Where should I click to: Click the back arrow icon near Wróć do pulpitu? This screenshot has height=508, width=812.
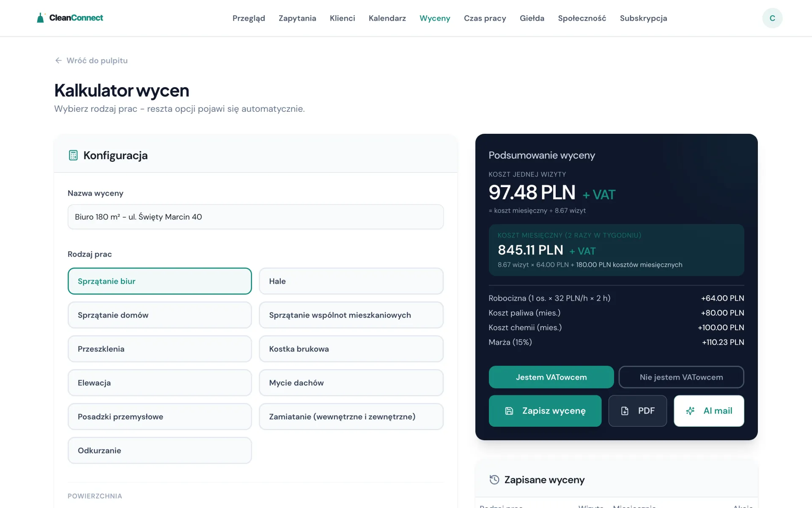click(58, 61)
